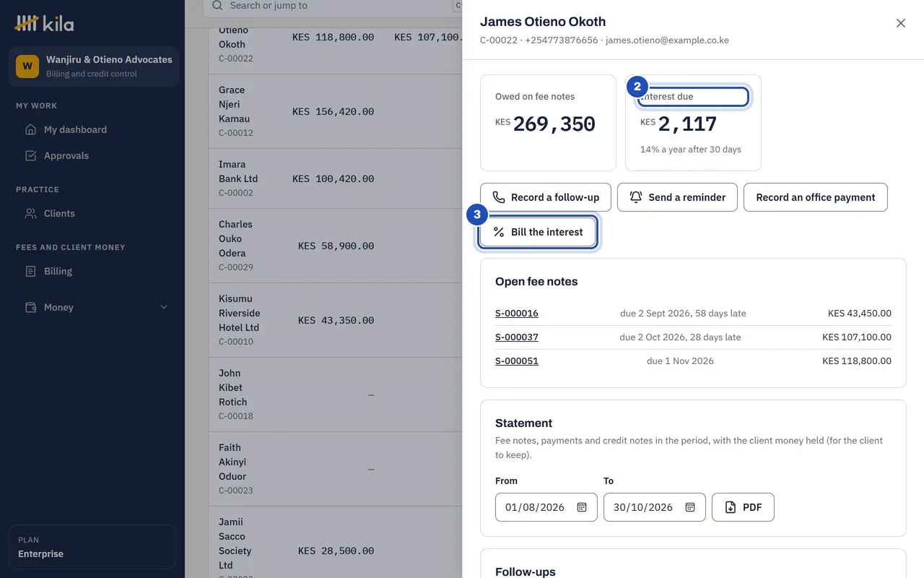This screenshot has width=924, height=578.
Task: Open fee note S-000037
Action: [x=517, y=337]
